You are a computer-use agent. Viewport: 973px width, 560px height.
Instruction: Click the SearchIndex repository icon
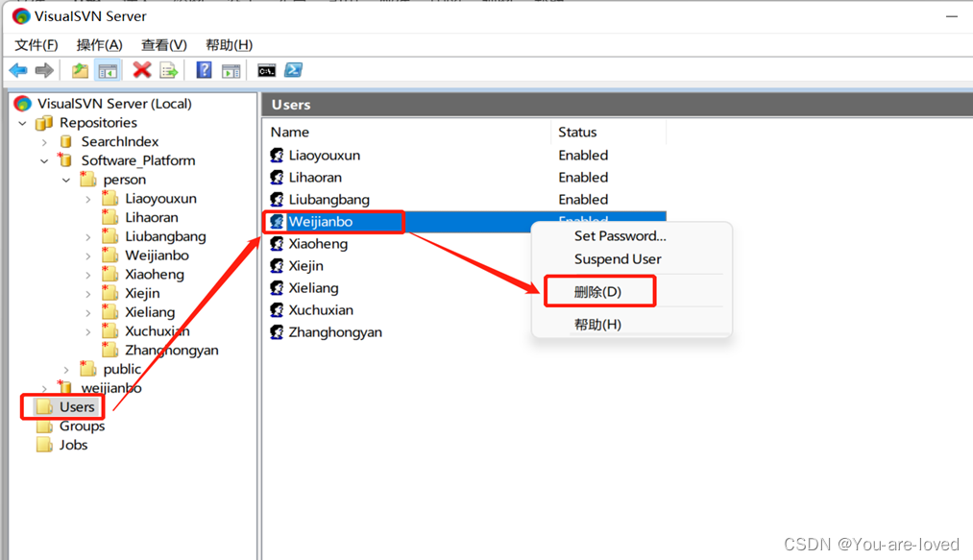[x=65, y=141]
